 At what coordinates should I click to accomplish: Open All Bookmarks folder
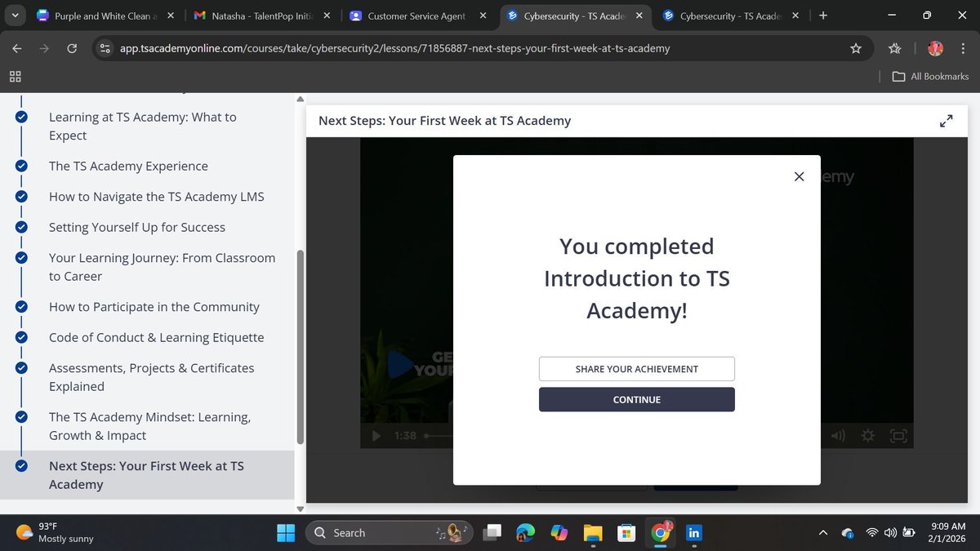point(931,76)
